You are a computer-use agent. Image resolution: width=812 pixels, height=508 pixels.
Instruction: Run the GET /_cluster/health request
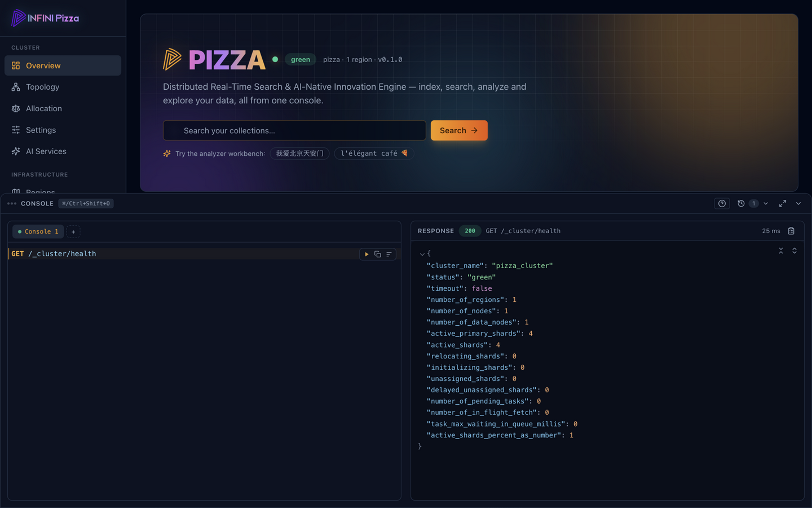point(367,254)
